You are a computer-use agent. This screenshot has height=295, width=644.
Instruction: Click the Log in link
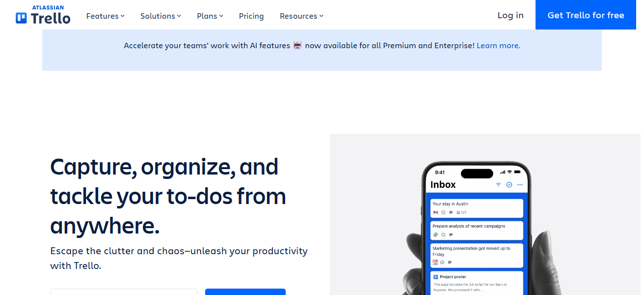(510, 15)
